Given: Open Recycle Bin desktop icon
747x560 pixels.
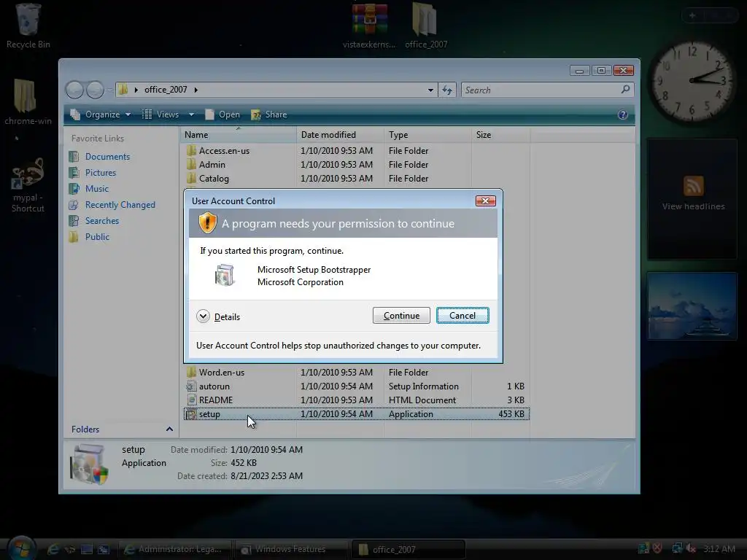Looking at the screenshot, I should (x=28, y=26).
